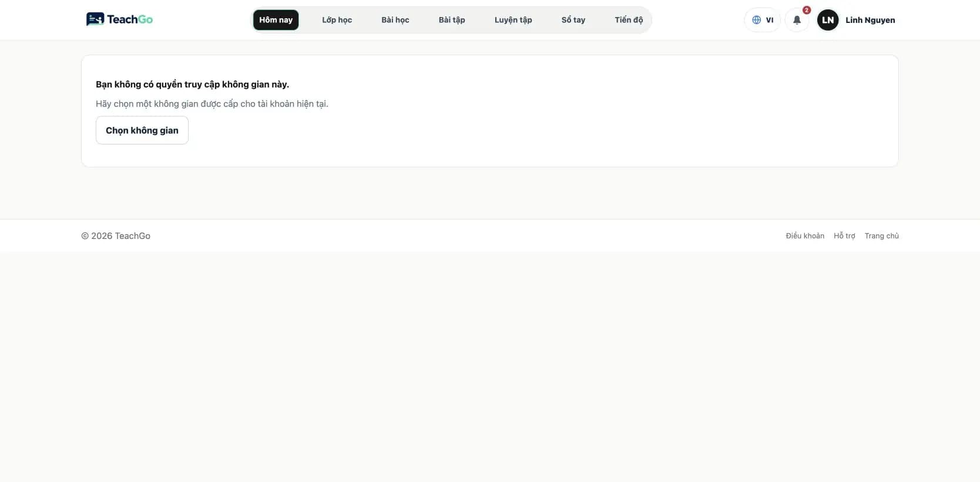Viewport: 980px width, 482px height.
Task: Open the notifications bell
Action: 797,20
